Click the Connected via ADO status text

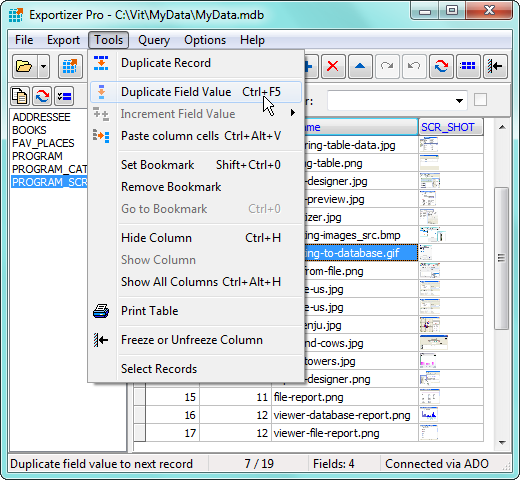click(437, 464)
